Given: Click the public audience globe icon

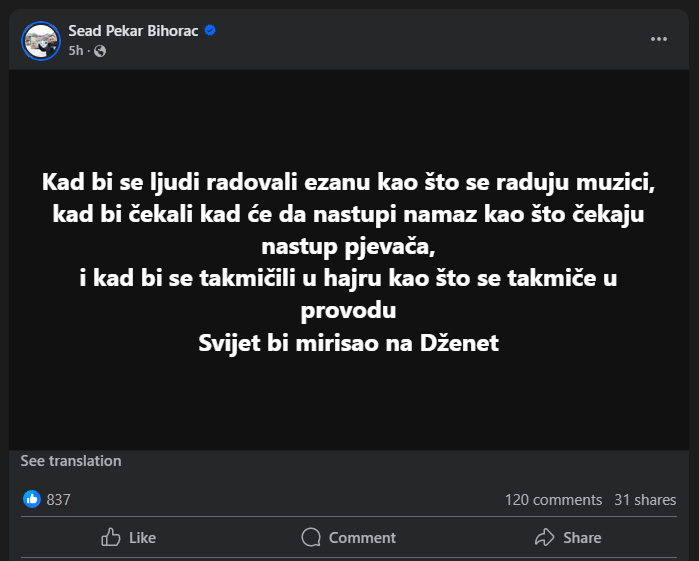Looking at the screenshot, I should [x=99, y=51].
